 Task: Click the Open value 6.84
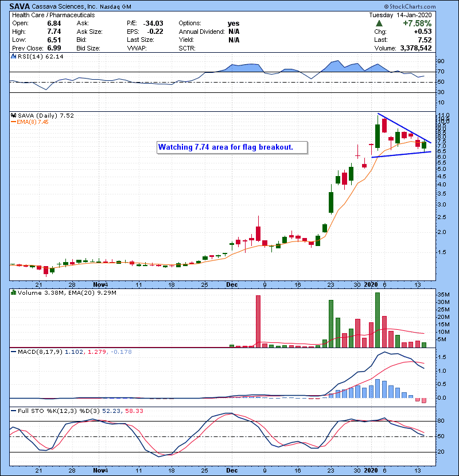54,24
